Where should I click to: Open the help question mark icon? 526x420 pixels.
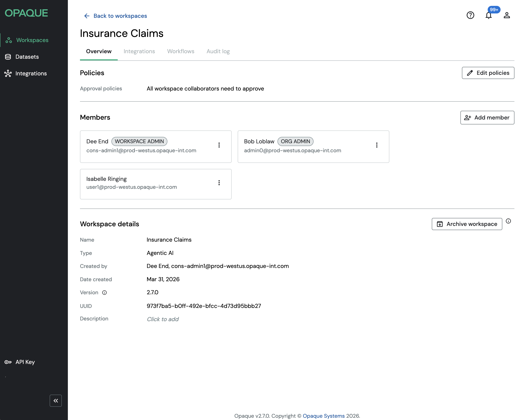[x=470, y=15]
